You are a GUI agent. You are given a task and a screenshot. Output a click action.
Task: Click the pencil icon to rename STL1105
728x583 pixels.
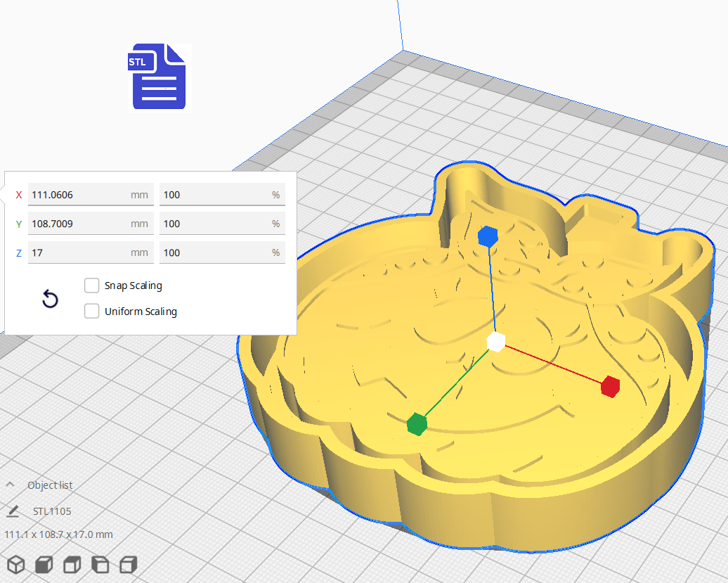13,511
